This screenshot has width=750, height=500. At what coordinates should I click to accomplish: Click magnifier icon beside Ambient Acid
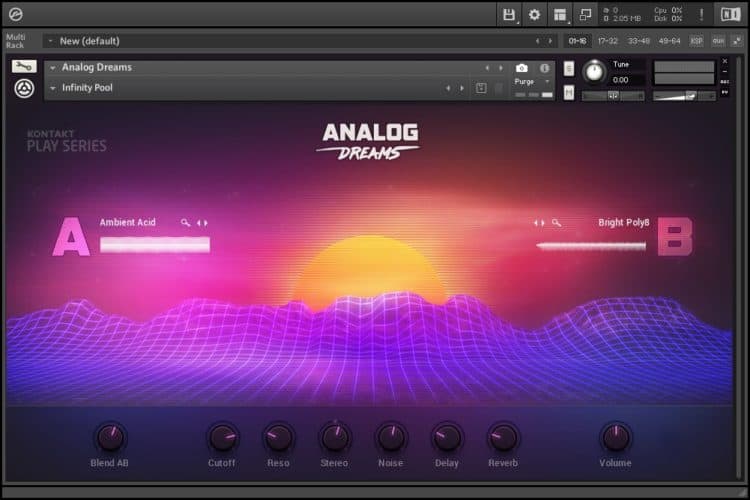click(185, 223)
